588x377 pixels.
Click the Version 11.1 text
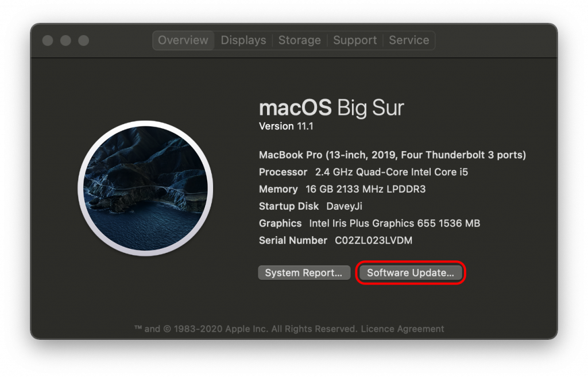[286, 126]
